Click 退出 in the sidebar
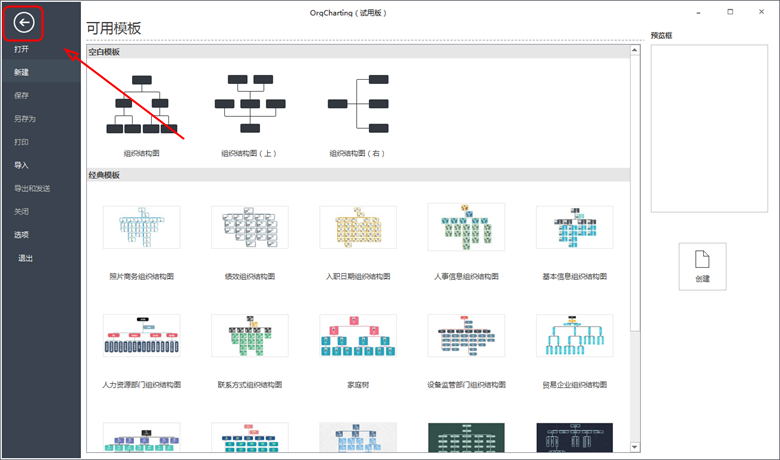 coord(25,258)
